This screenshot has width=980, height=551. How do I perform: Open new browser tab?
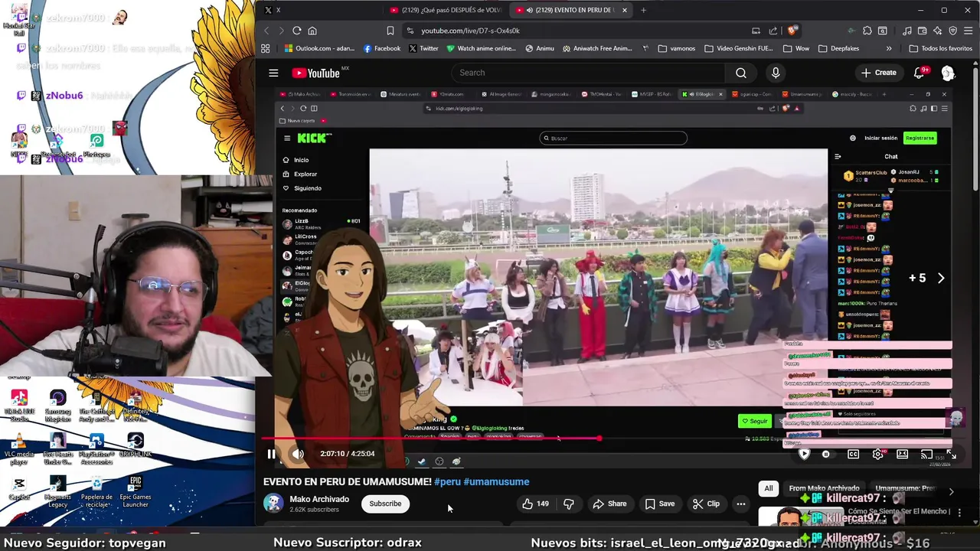pos(643,10)
